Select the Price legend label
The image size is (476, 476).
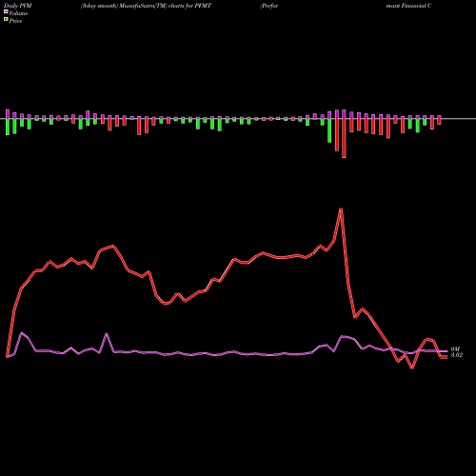pos(15,21)
